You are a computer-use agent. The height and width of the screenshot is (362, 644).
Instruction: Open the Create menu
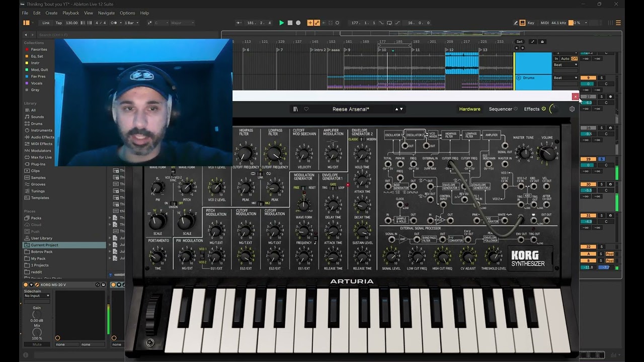click(x=51, y=13)
